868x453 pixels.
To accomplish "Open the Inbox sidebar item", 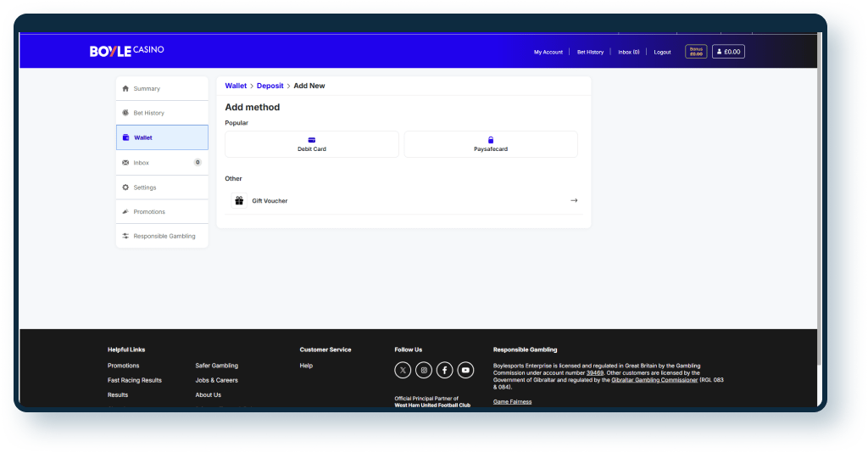I will pyautogui.click(x=162, y=162).
